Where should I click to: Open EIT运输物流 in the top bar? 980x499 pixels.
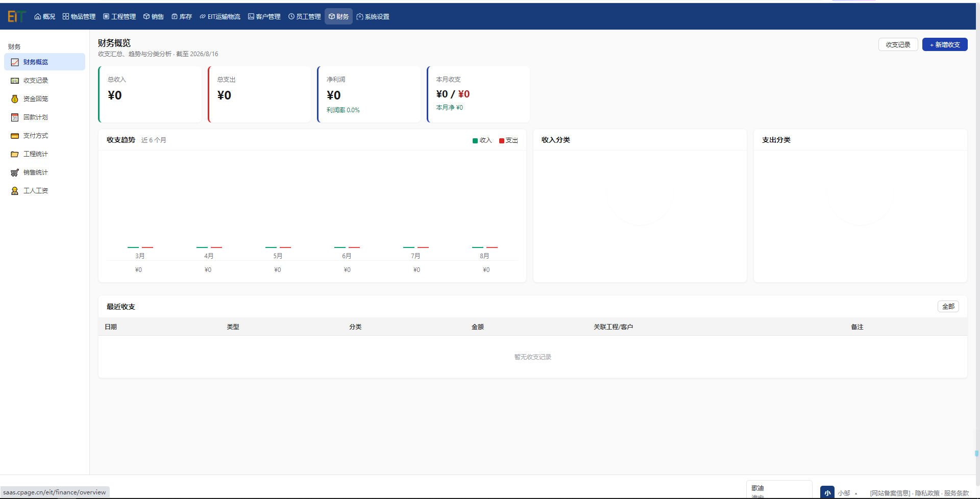coord(220,16)
